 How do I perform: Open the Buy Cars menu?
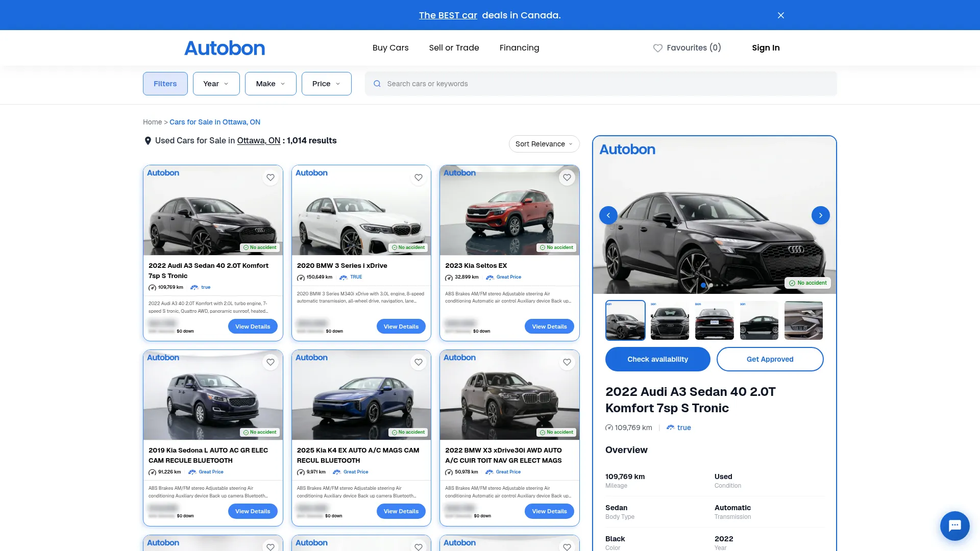tap(390, 47)
